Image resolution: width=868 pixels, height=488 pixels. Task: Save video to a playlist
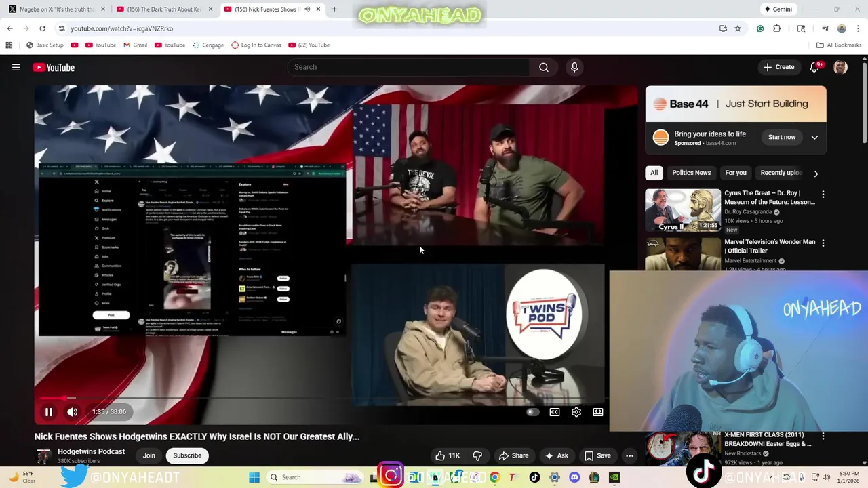(x=597, y=455)
